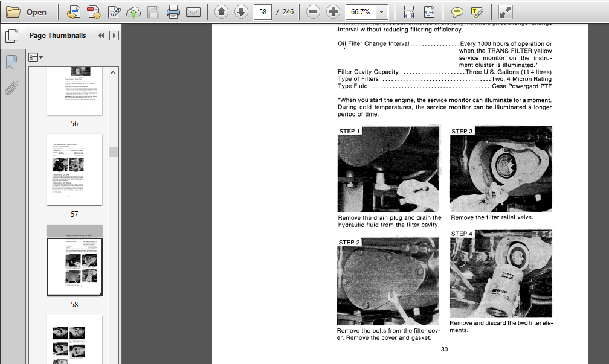This screenshot has height=364, width=609.
Task: Click the Open text label
Action: [x=36, y=13]
